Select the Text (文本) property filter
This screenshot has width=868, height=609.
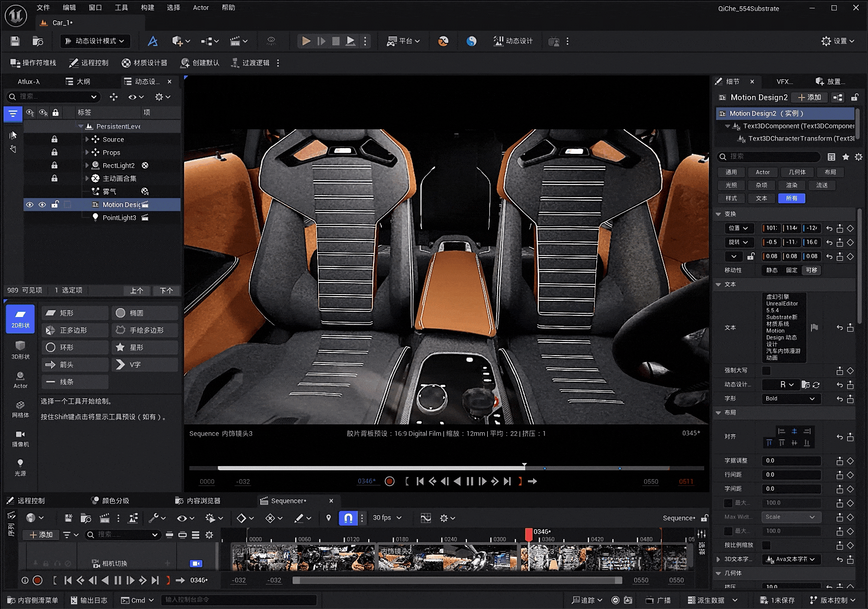click(762, 199)
